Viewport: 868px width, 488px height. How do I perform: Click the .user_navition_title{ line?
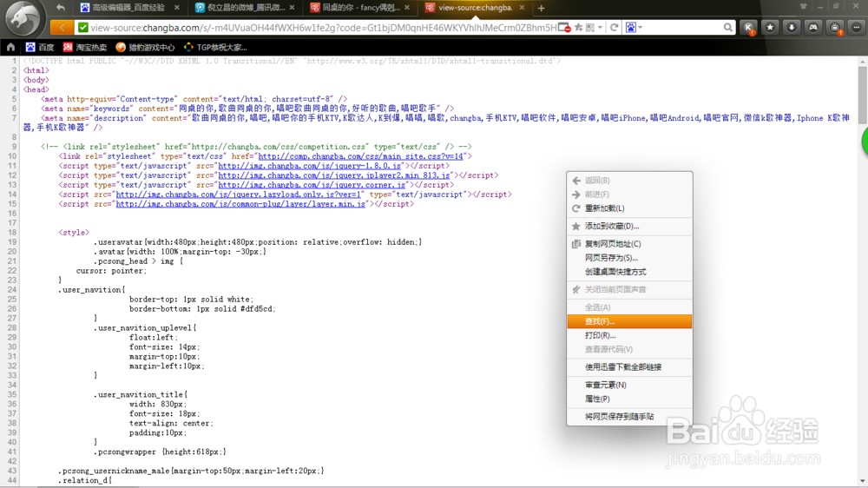click(x=141, y=395)
